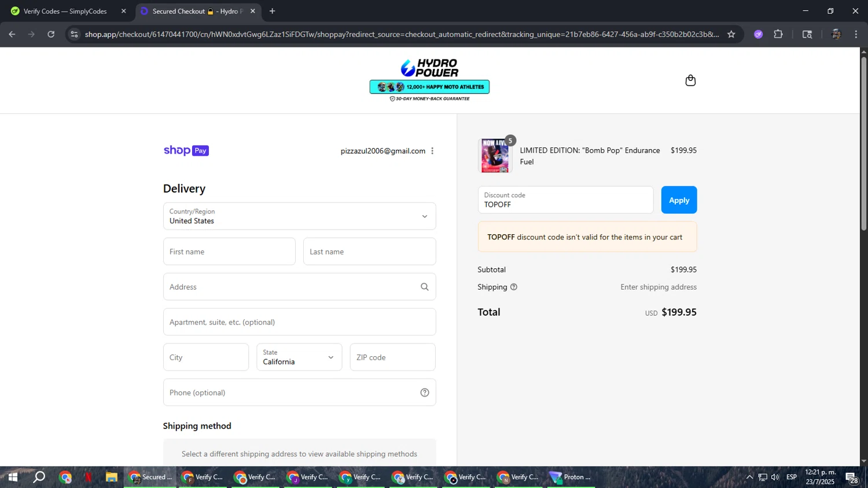Expand the State dropdown showing California
The width and height of the screenshot is (868, 488).
point(299,357)
